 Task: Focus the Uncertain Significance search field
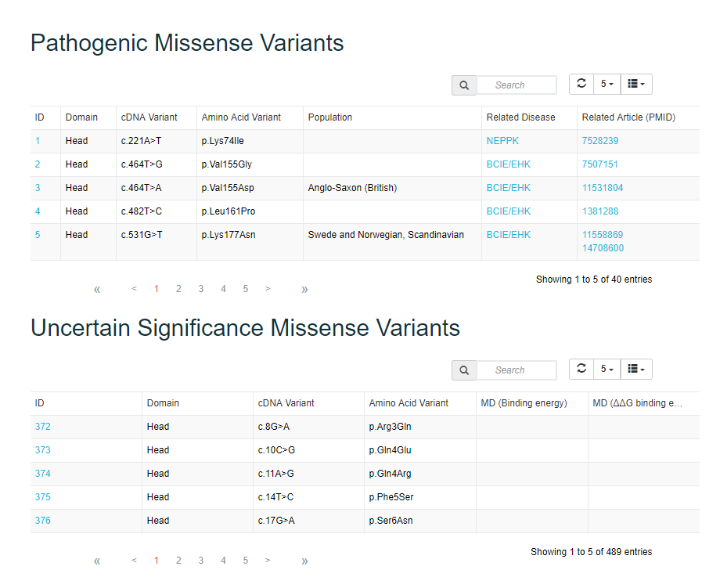(517, 370)
